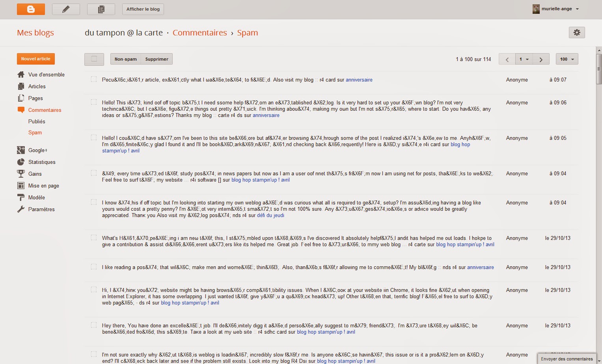Click the Supprimer button

point(157,59)
